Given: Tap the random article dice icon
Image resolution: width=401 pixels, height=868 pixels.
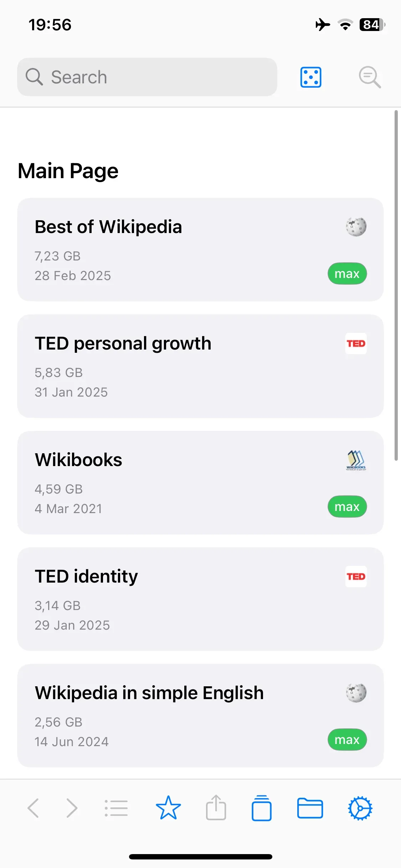Looking at the screenshot, I should 311,77.
